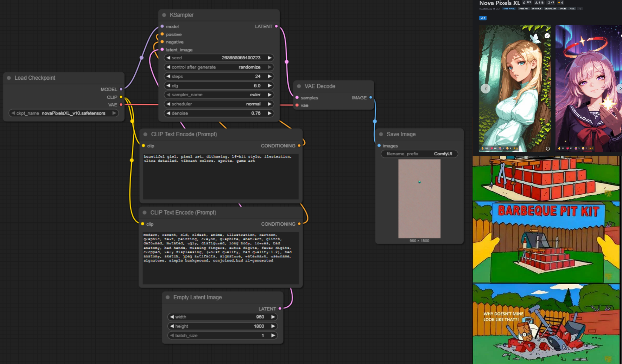Decrease denoise value with left arrow
Image resolution: width=622 pixels, height=364 pixels.
tap(169, 113)
